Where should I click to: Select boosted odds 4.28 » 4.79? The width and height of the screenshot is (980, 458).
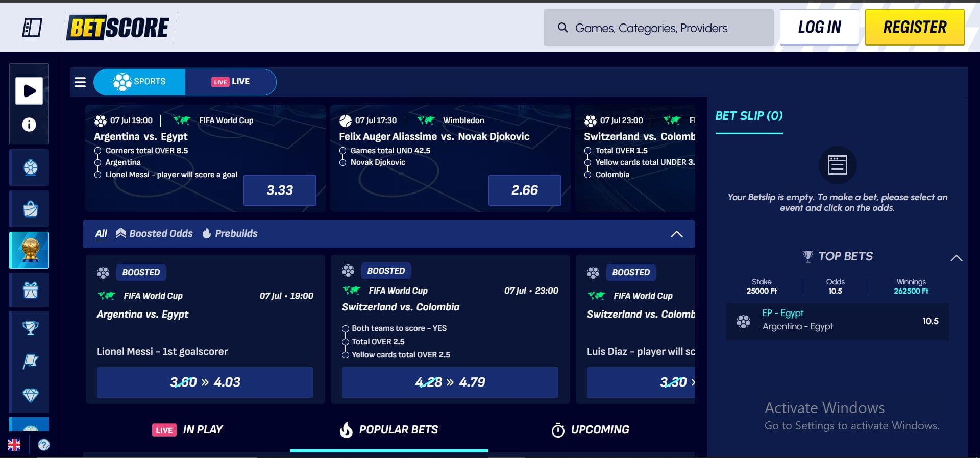tap(450, 382)
